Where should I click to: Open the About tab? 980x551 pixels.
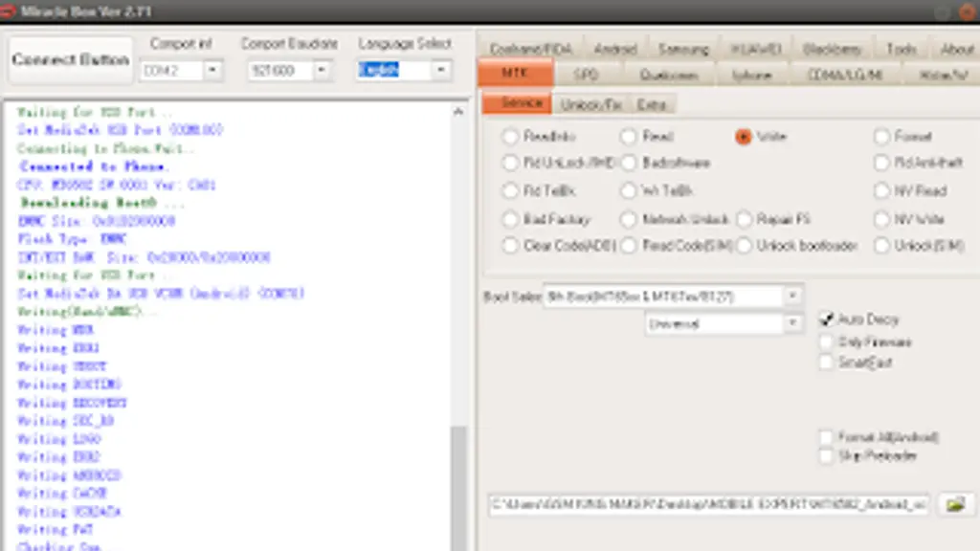point(956,49)
